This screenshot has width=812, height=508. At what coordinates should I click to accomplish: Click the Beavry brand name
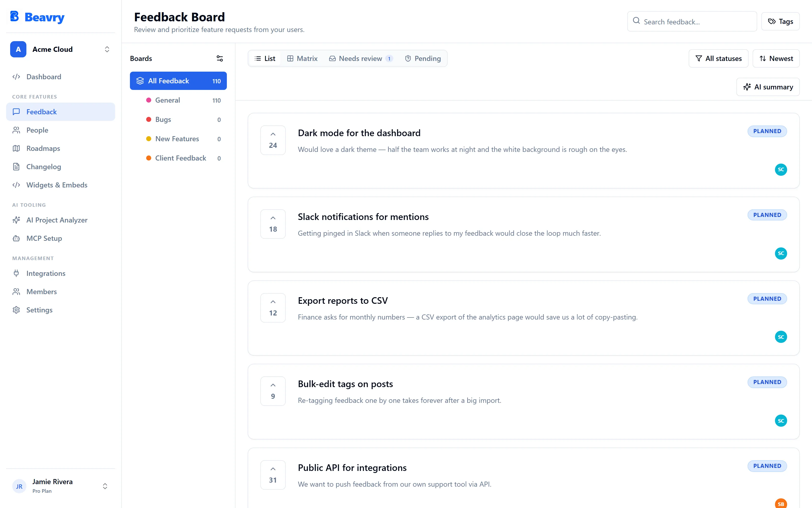pyautogui.click(x=44, y=17)
